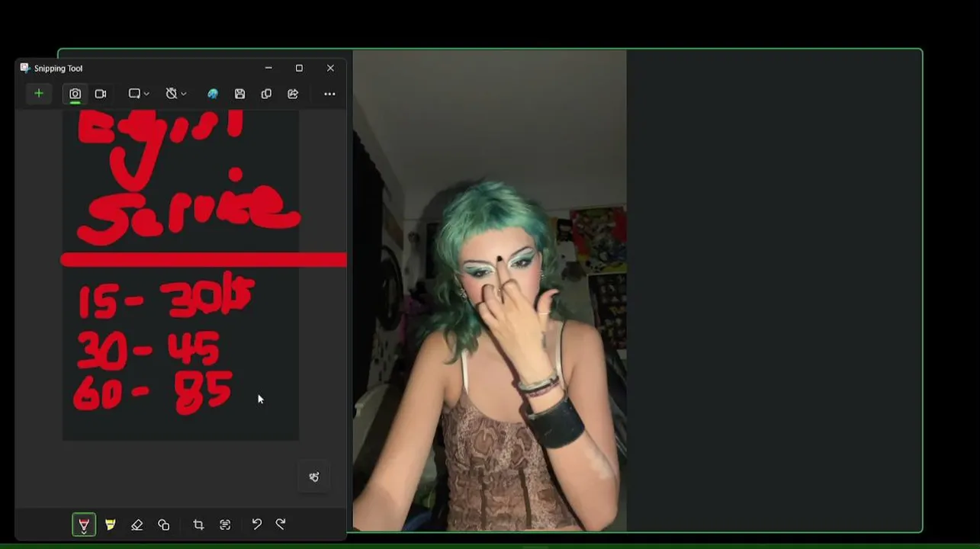
Task: Click the snip canvas with red handwriting
Action: click(x=181, y=274)
